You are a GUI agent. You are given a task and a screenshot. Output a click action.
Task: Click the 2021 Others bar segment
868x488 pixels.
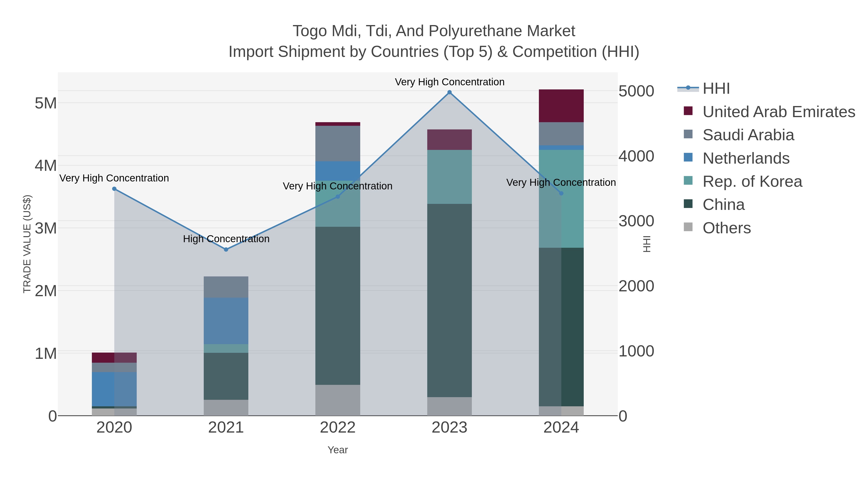(x=226, y=408)
